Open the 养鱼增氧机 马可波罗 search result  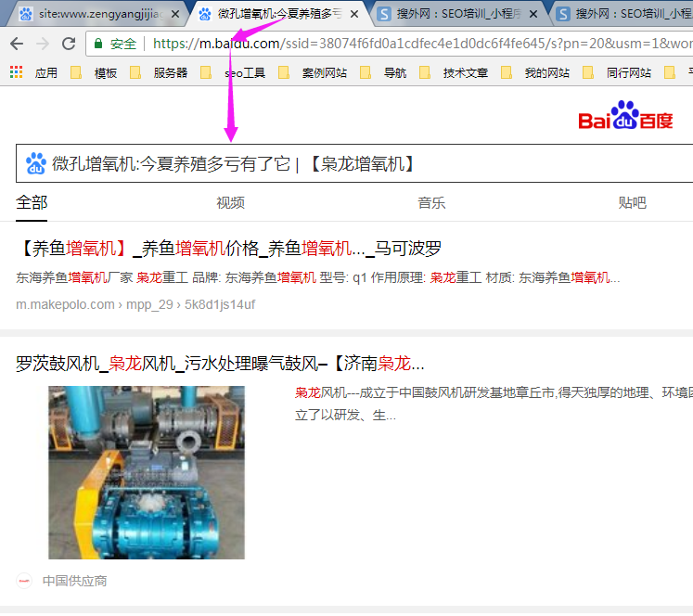[228, 249]
